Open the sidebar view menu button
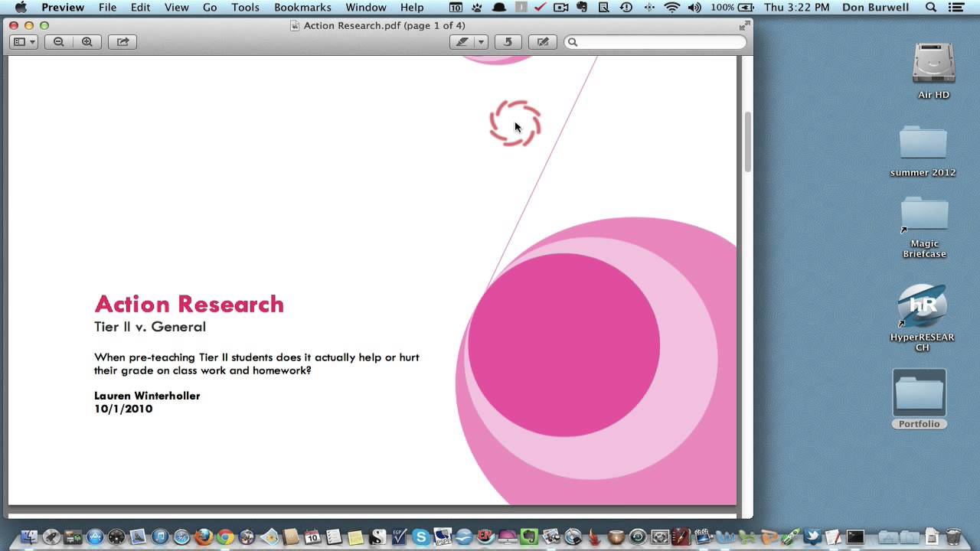 [24, 42]
